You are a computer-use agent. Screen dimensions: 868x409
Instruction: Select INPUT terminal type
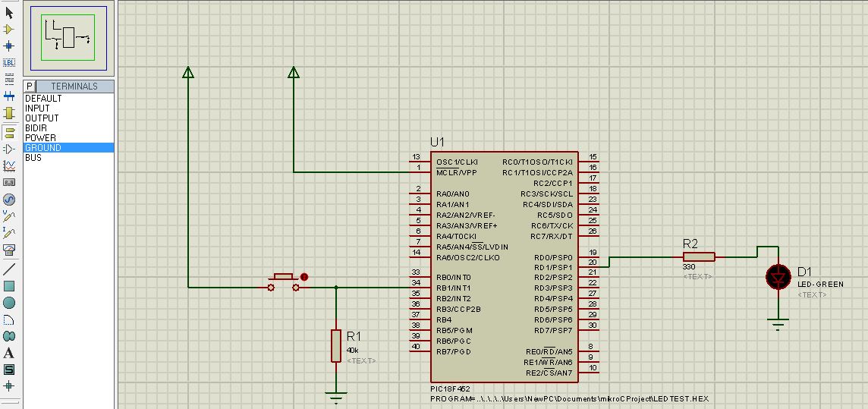pos(68,109)
